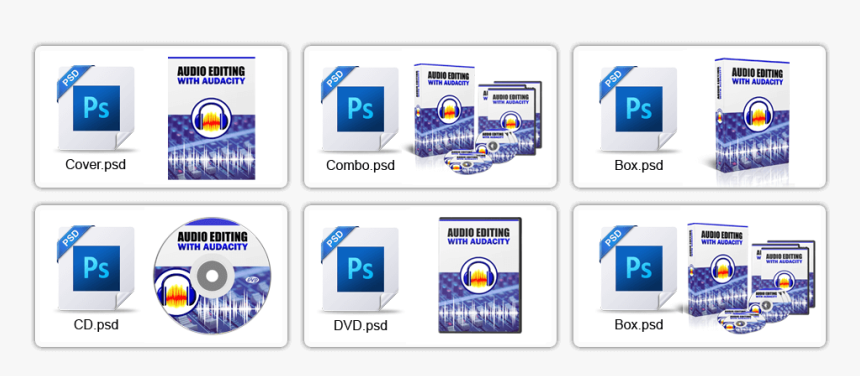Click the round CD disc preview image
The height and width of the screenshot is (376, 860).
[x=212, y=276]
